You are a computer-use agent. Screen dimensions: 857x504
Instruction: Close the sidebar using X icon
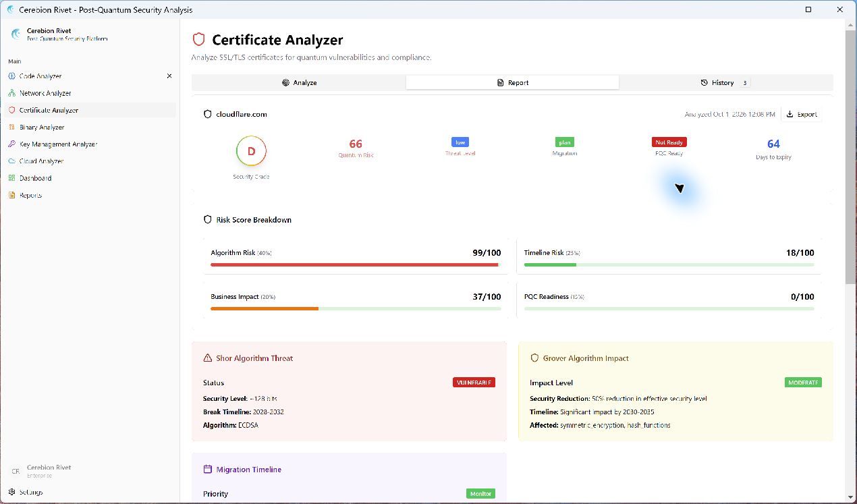[x=169, y=76]
